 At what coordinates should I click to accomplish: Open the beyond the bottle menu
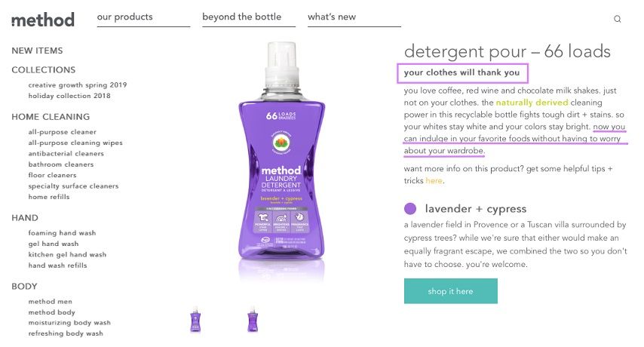(x=241, y=17)
